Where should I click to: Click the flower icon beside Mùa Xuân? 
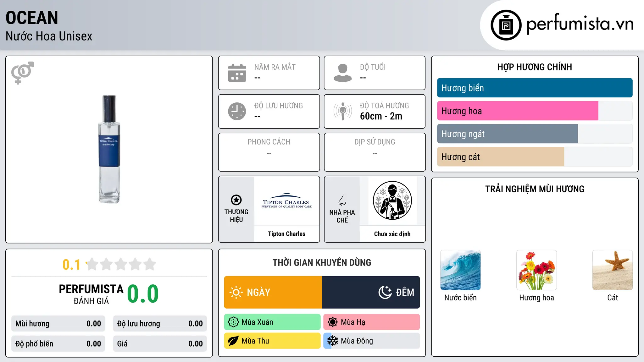point(233,322)
